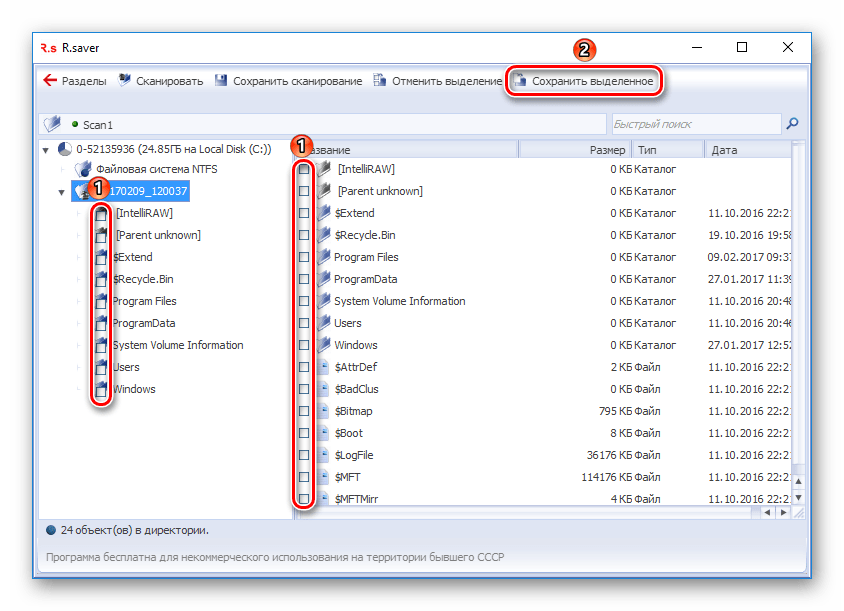The image size is (844, 611).
Task: Tick the $LogFile file checkbox
Action: click(x=304, y=455)
